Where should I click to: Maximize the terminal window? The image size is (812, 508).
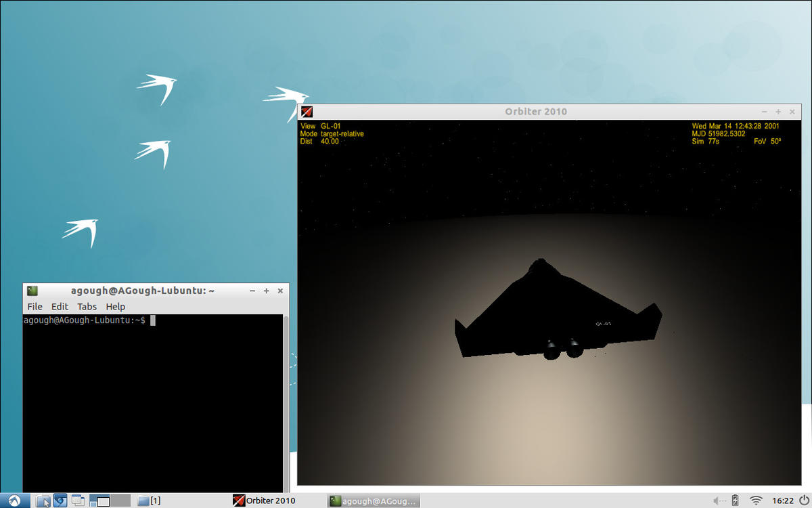(267, 291)
